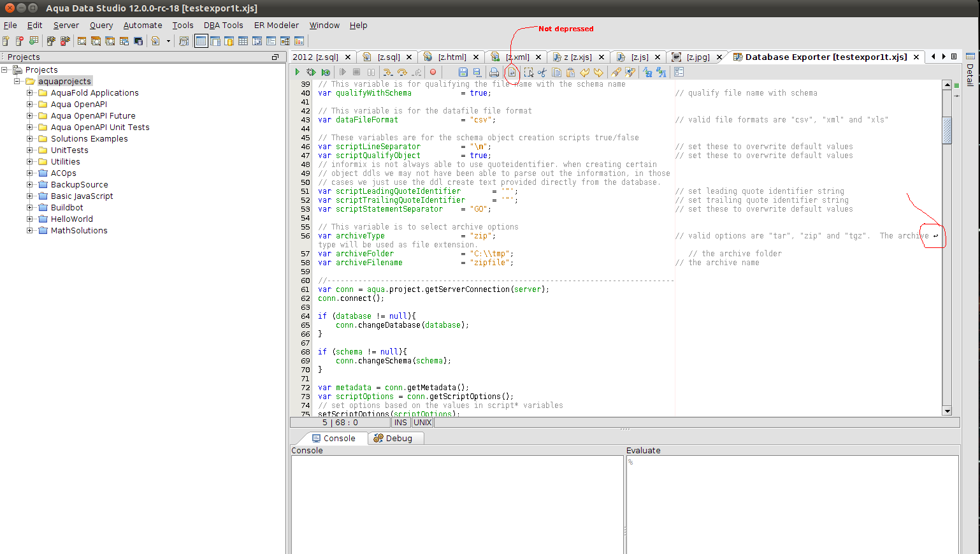980x554 pixels.
Task: Click the editor scrollbar down arrow
Action: click(x=948, y=411)
